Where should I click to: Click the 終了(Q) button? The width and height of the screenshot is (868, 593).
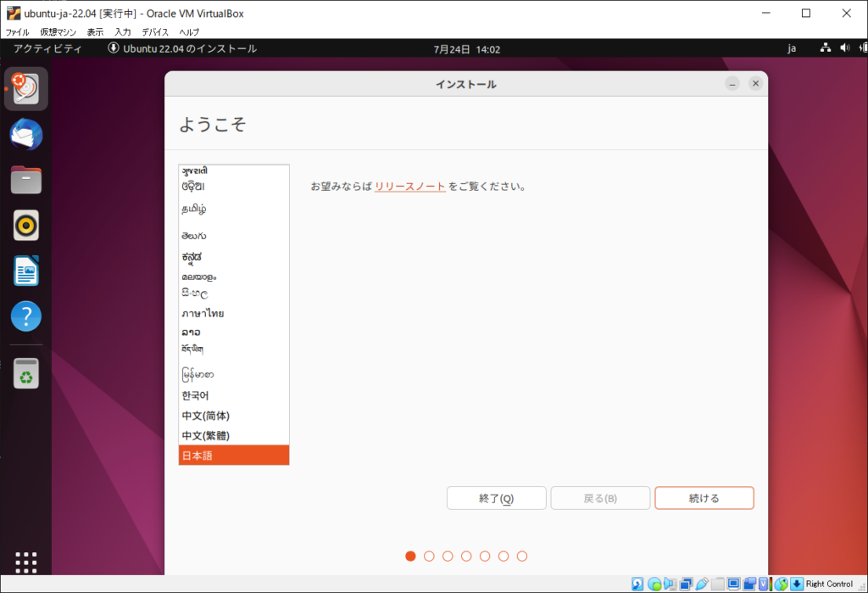click(x=497, y=498)
